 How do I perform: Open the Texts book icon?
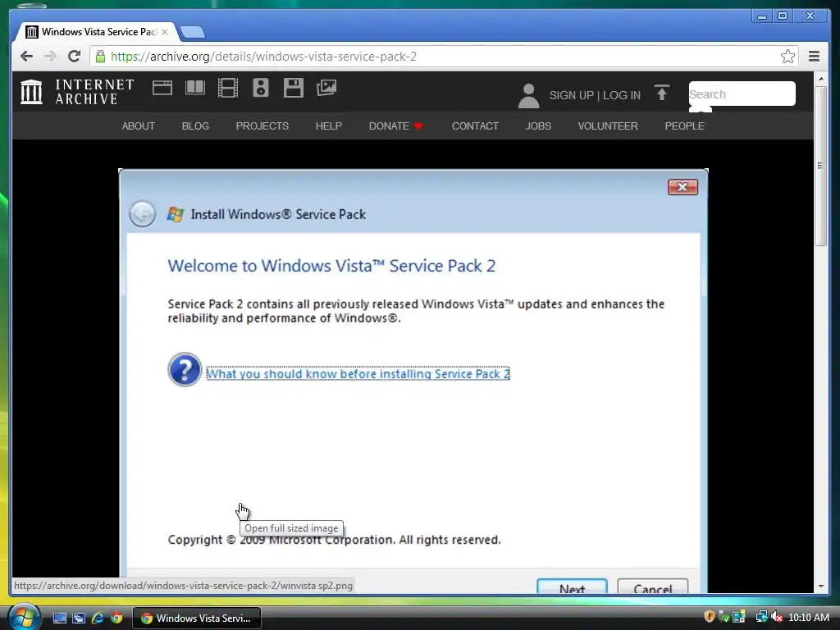[195, 88]
